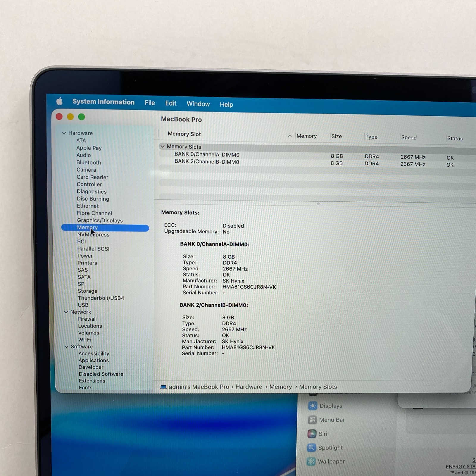Screen dimensions: 476x476
Task: Select Bluetooth in the sidebar
Action: (x=89, y=162)
